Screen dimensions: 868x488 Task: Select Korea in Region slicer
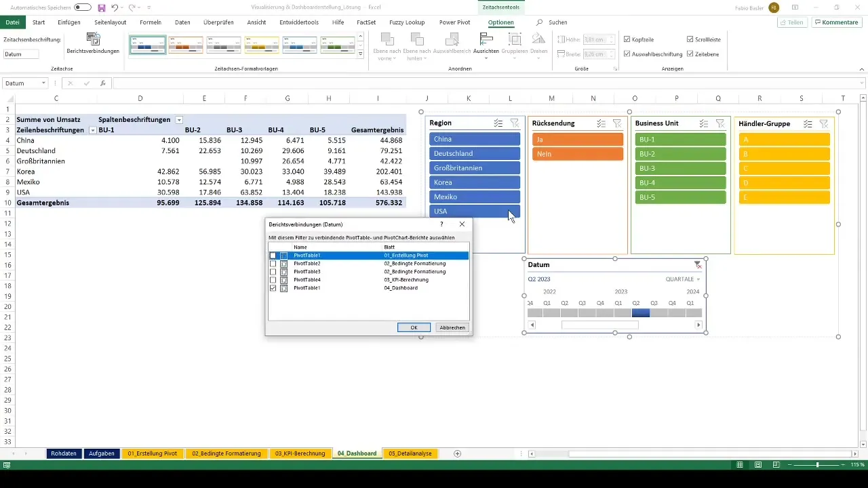coord(475,182)
